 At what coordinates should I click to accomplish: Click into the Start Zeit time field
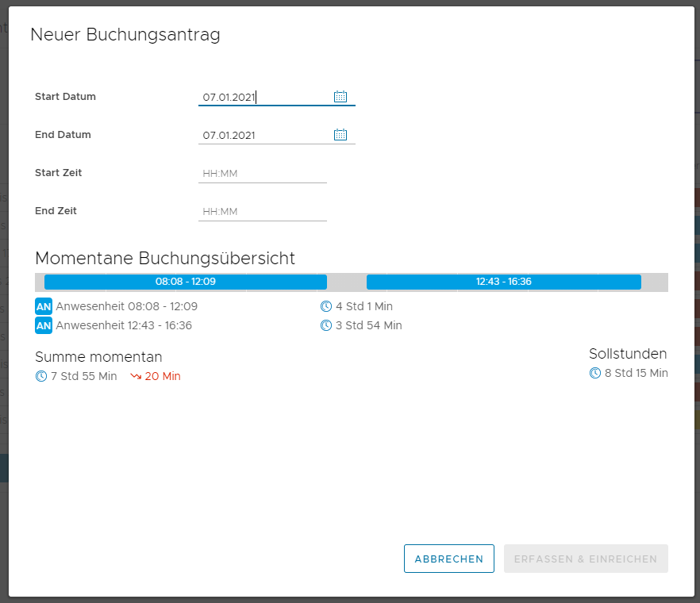pos(262,174)
